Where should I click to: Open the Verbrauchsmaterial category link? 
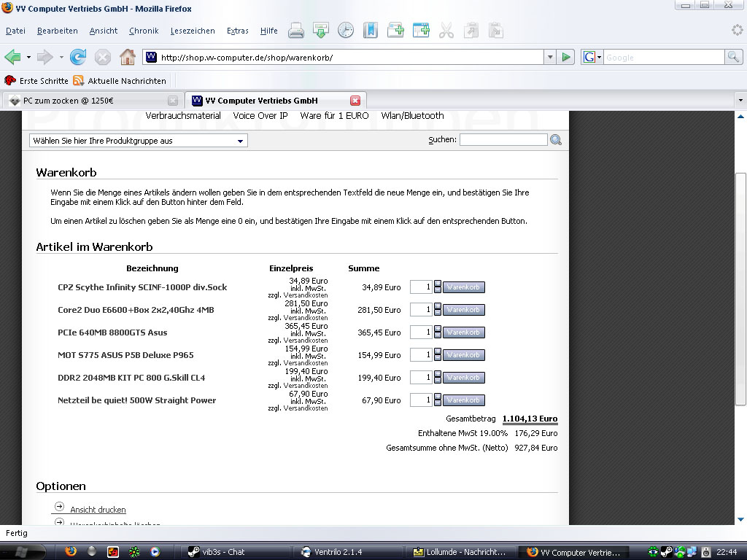pos(183,116)
